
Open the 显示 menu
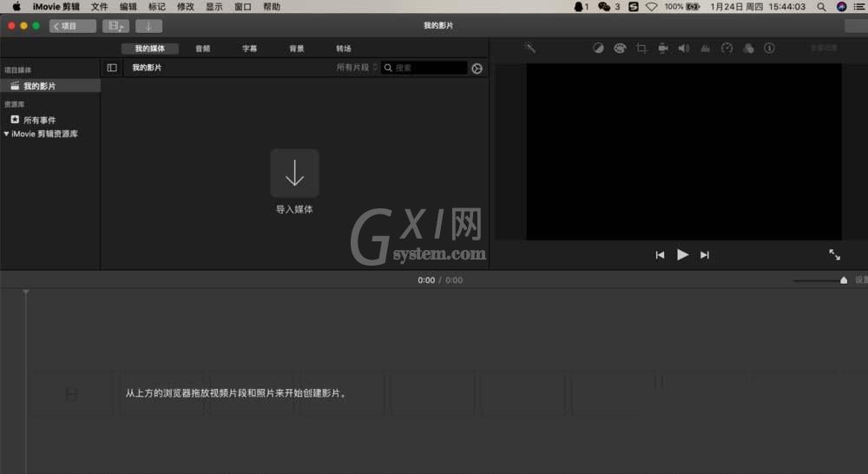[214, 7]
